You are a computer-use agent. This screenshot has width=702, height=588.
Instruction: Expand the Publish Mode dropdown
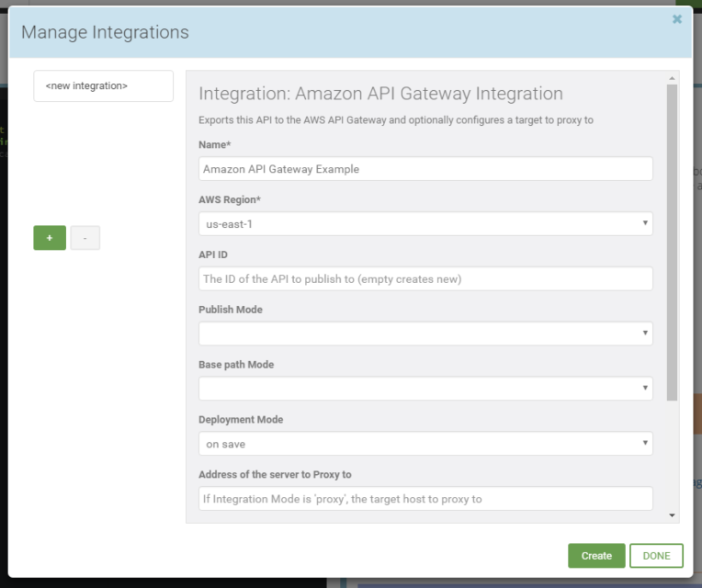point(425,334)
